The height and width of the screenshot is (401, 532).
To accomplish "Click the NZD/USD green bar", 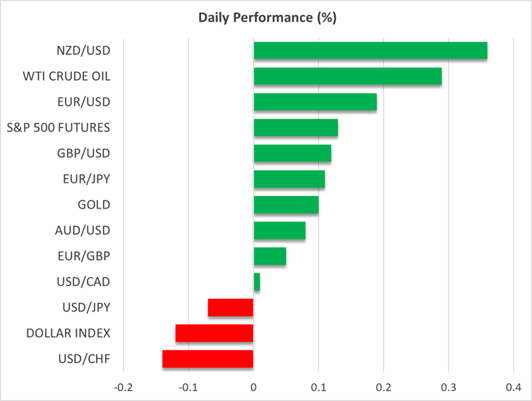I will point(370,51).
